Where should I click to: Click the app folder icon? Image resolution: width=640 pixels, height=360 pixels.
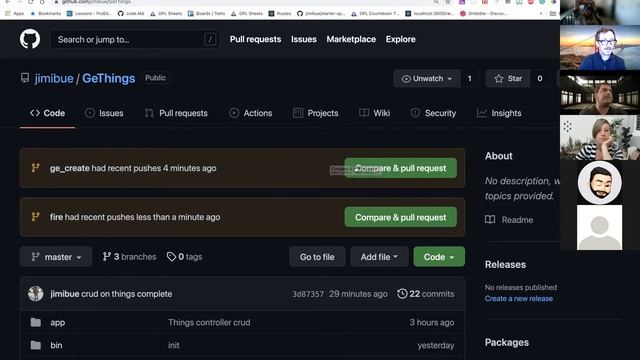pos(36,322)
